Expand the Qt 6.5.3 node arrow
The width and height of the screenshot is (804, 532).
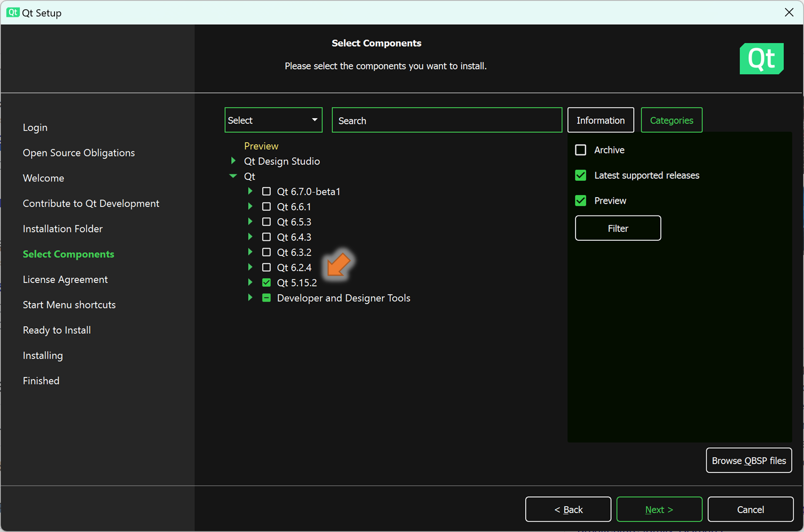pos(250,221)
